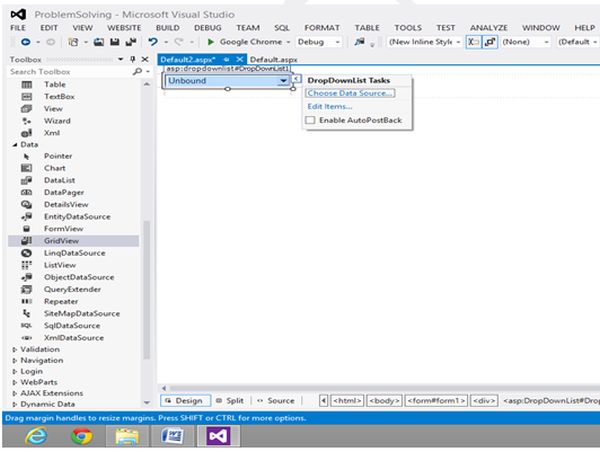Click the Navigate Forward arrow icon

(x=51, y=42)
